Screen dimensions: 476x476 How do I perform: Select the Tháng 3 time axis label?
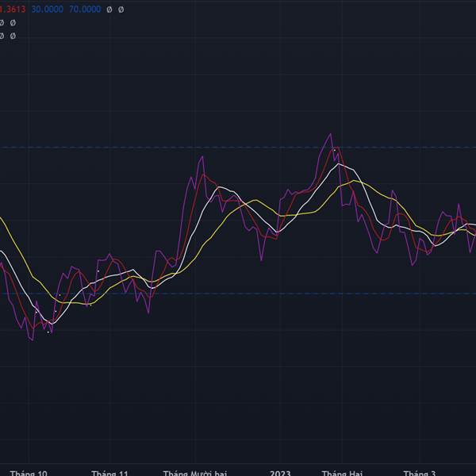tap(420, 473)
